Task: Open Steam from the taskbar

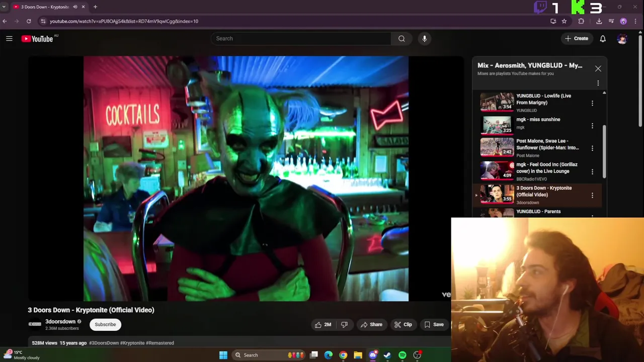Action: [x=387, y=355]
